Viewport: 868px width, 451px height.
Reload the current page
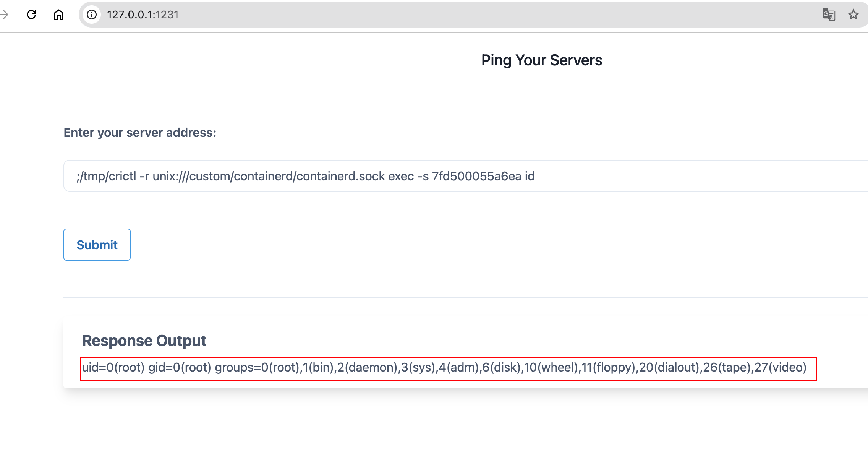coord(31,15)
